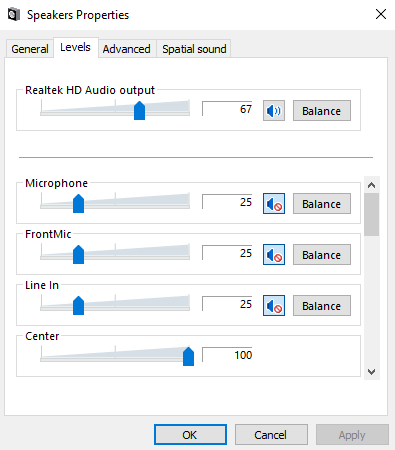Mute the Realtek HD Audio output speaker
This screenshot has height=450, width=395.
tap(274, 111)
